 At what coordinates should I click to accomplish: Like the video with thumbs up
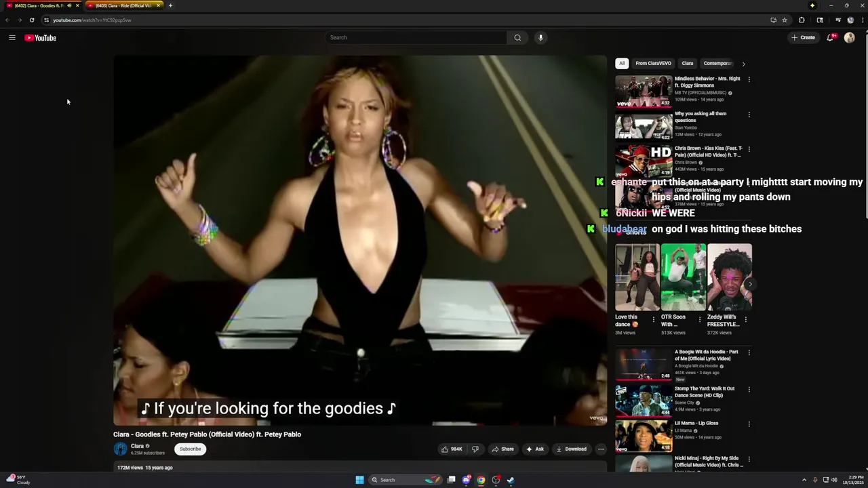point(452,449)
